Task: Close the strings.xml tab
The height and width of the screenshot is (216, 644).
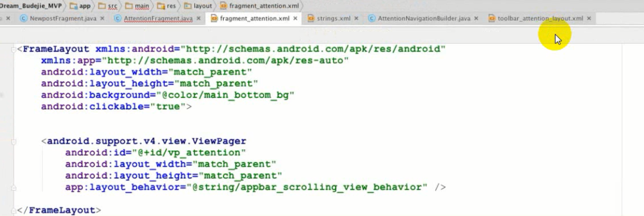Action: [x=356, y=19]
